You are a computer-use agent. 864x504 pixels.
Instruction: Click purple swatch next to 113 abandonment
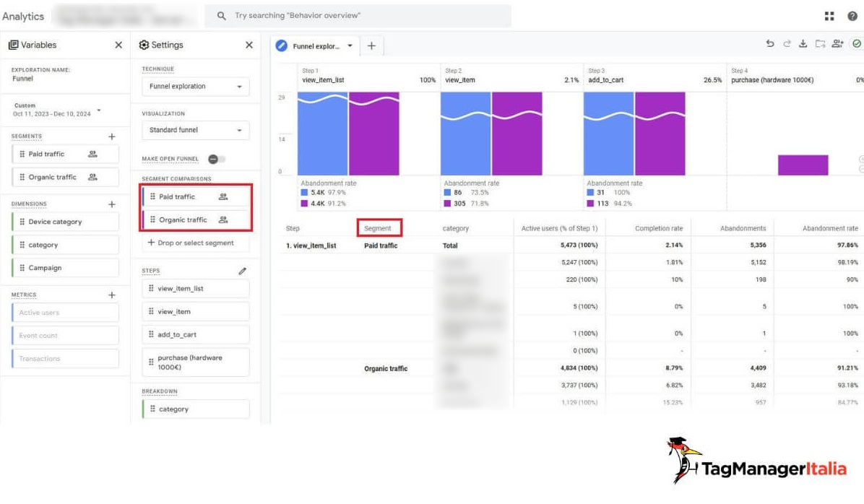(590, 204)
